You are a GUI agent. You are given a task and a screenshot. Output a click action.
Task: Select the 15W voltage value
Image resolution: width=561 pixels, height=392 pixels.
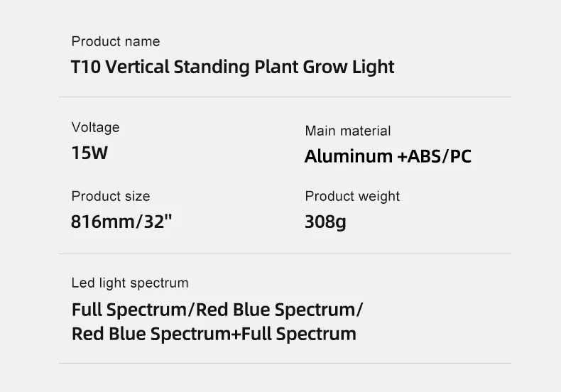click(x=89, y=153)
